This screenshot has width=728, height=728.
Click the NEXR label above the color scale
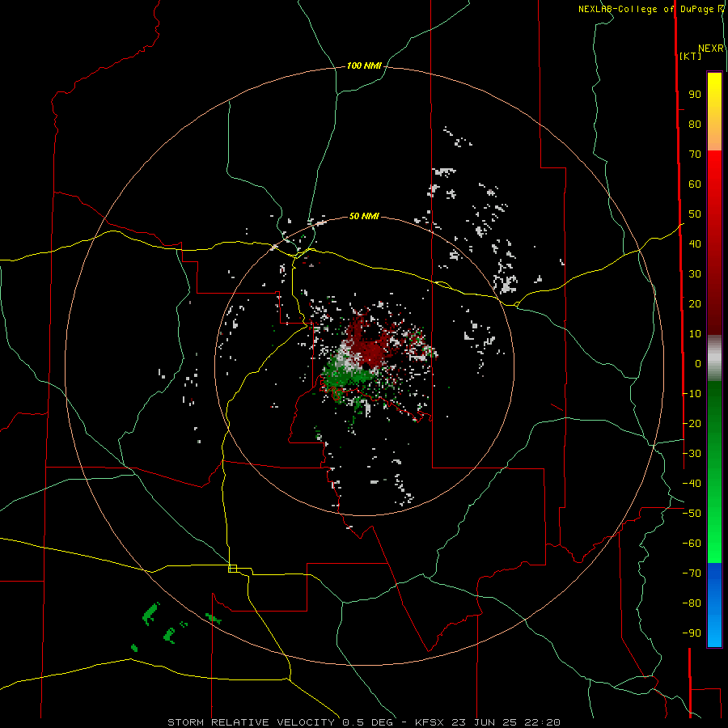point(710,49)
